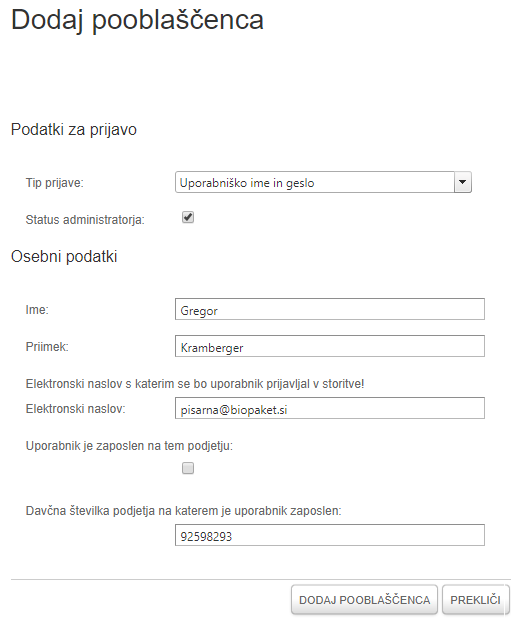Click the 'Elektronski naslov:' field label
This screenshot has width=523, height=619.
(75, 409)
